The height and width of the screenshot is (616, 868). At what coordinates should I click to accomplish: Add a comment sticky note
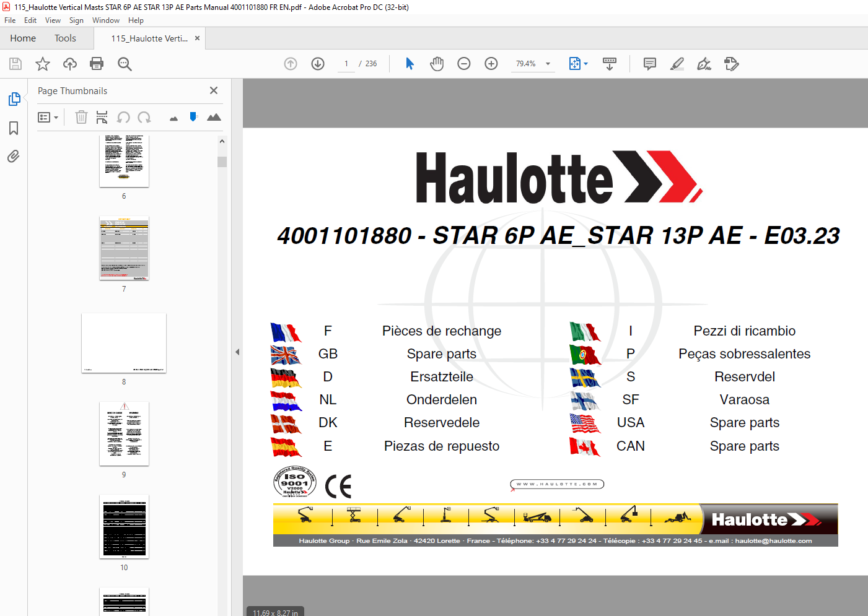click(x=650, y=64)
